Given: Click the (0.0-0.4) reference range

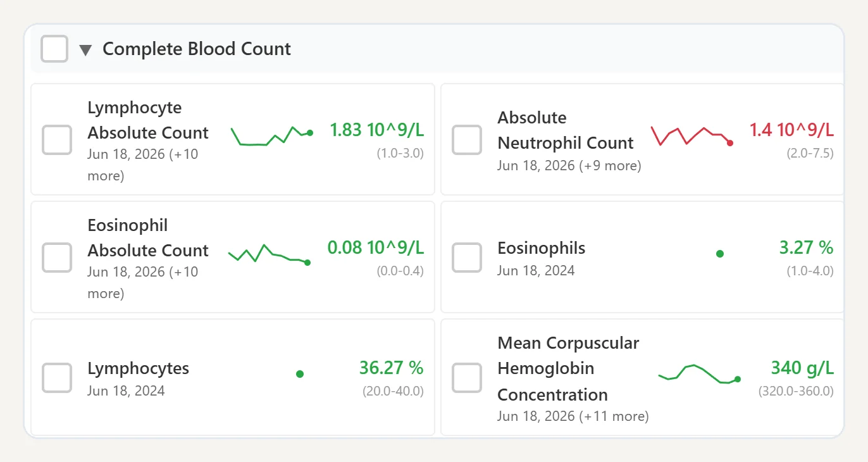Looking at the screenshot, I should (x=400, y=271).
